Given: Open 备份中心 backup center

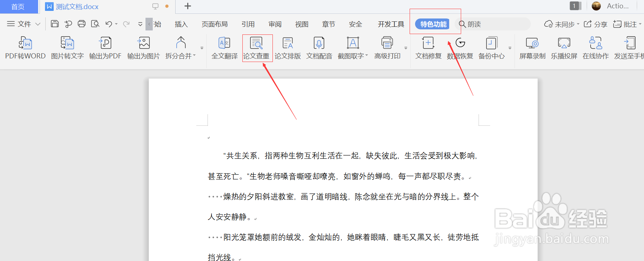Looking at the screenshot, I should (x=492, y=48).
